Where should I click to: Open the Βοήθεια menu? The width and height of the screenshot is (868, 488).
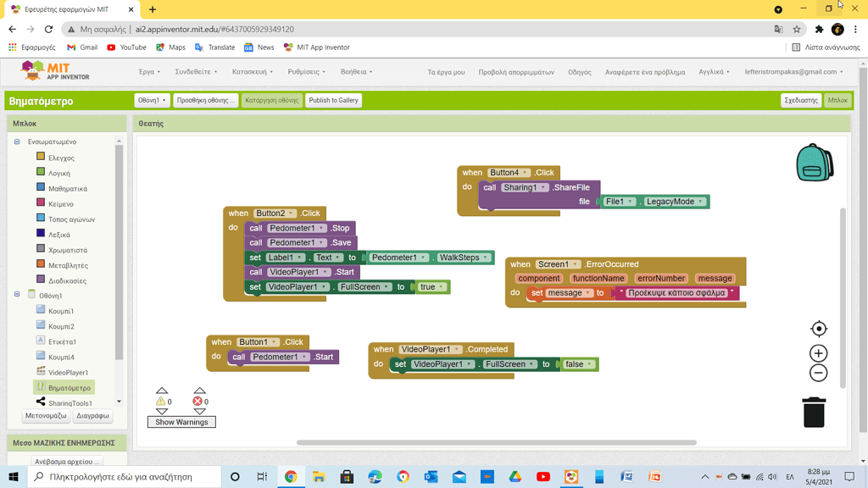pos(356,72)
